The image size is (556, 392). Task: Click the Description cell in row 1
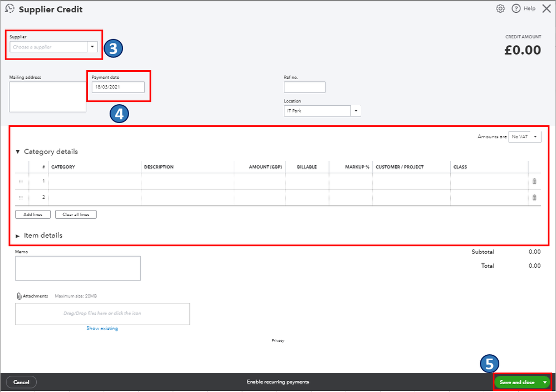(x=188, y=182)
